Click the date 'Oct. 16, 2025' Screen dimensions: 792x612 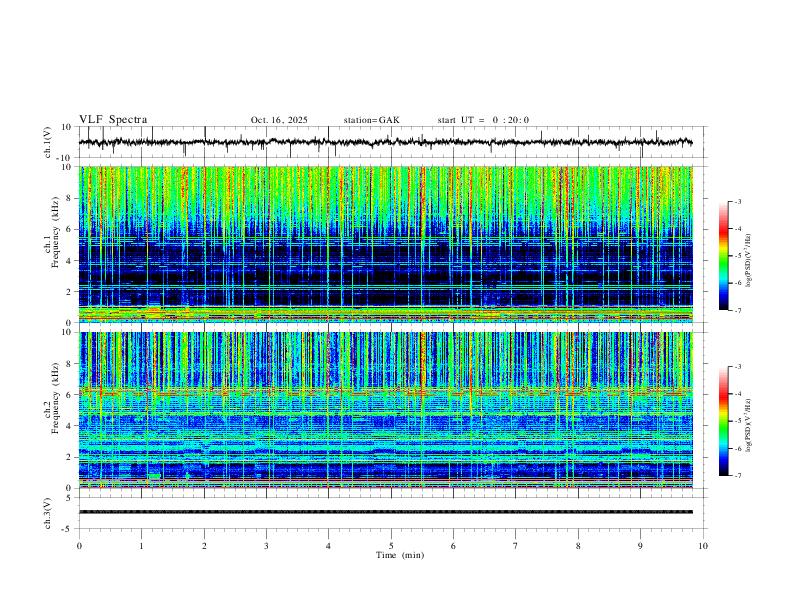(x=279, y=120)
